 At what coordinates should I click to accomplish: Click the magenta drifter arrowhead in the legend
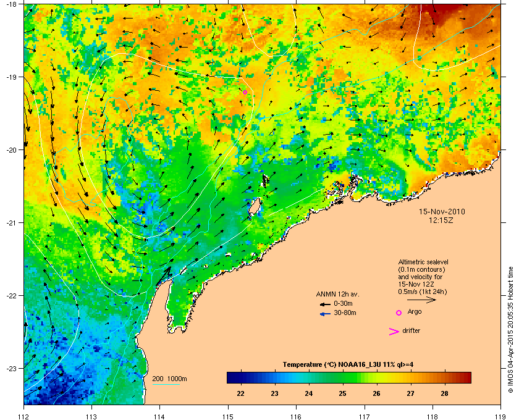(394, 332)
